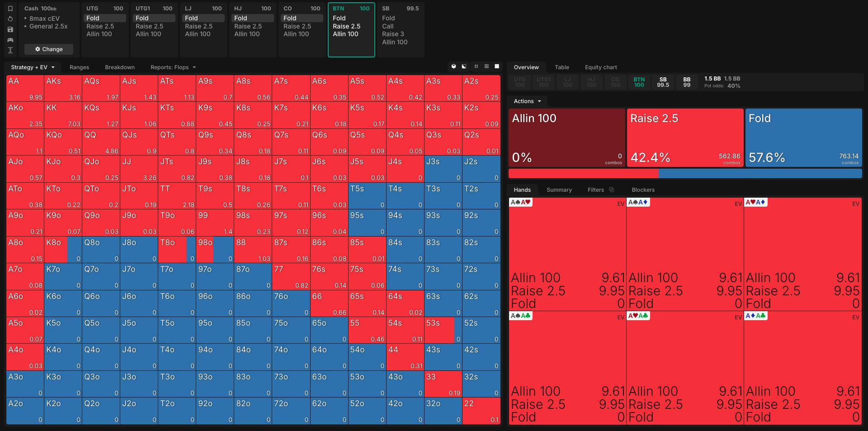Select the BB 99 position chip
Viewport: 868px width, 431px height.
click(x=687, y=82)
